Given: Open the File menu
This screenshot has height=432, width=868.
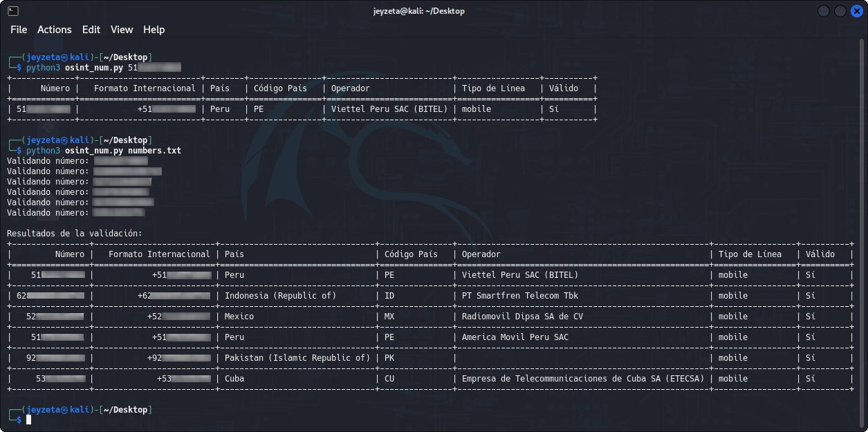Looking at the screenshot, I should point(19,30).
